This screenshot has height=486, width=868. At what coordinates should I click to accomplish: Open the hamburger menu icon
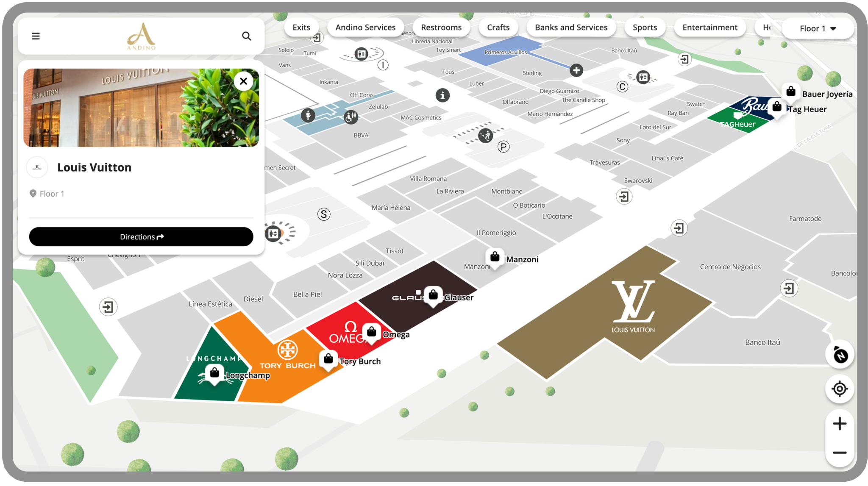[36, 36]
